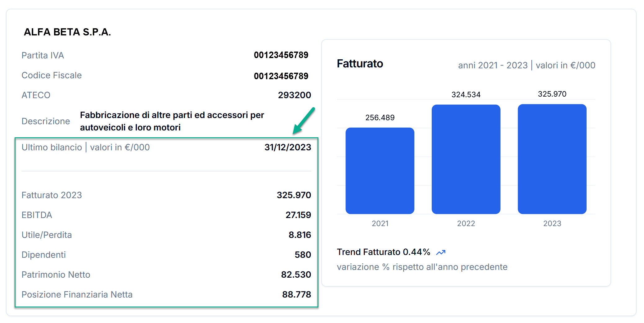Click the Trend Fatturato 0.44% text

click(x=384, y=252)
